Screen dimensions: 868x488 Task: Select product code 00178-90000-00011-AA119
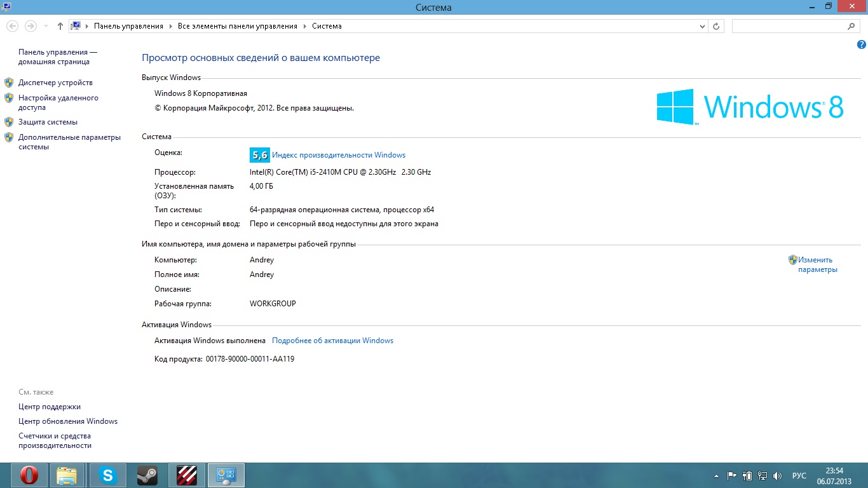tap(250, 359)
